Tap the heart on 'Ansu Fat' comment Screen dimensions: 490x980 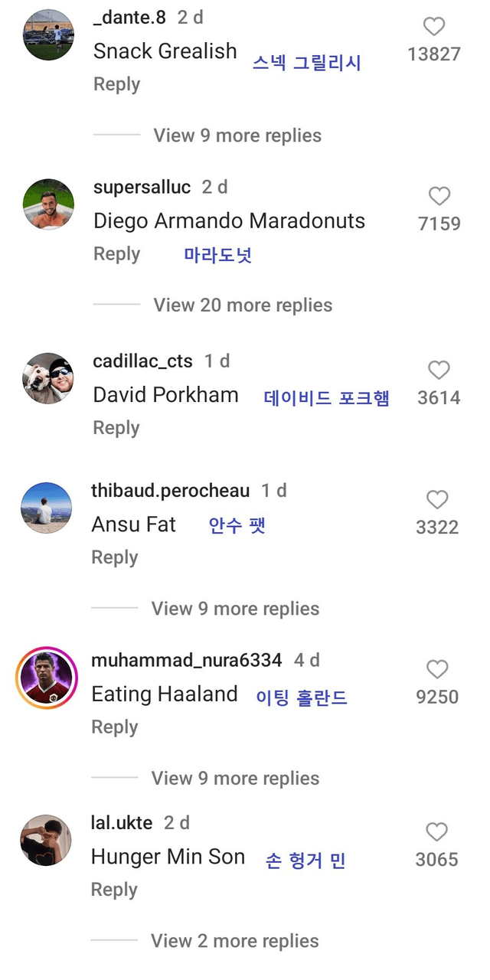click(437, 500)
